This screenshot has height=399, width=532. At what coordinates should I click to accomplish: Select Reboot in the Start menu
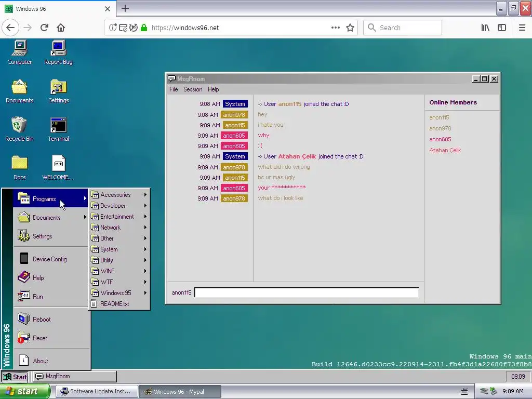(51, 320)
